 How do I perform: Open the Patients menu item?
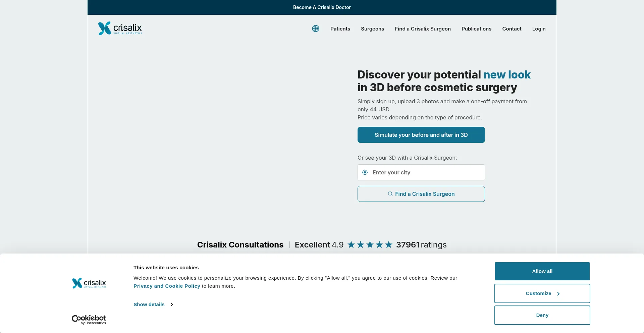coord(340,29)
